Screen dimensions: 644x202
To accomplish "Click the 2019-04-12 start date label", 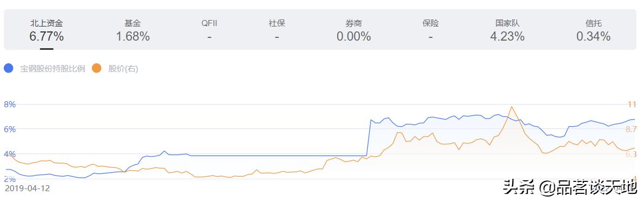I will pos(27,188).
